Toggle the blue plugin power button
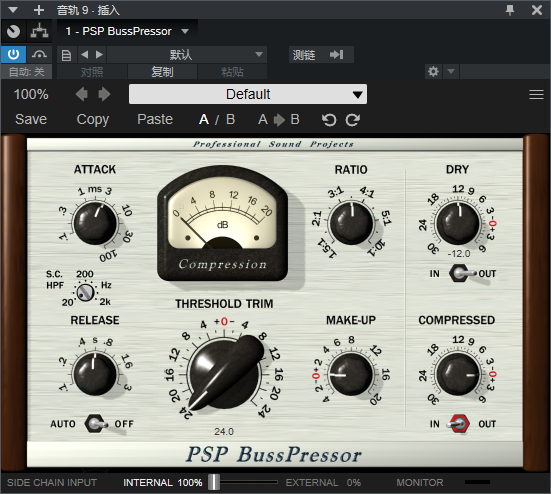Viewport: 551px width, 494px height. [13, 54]
